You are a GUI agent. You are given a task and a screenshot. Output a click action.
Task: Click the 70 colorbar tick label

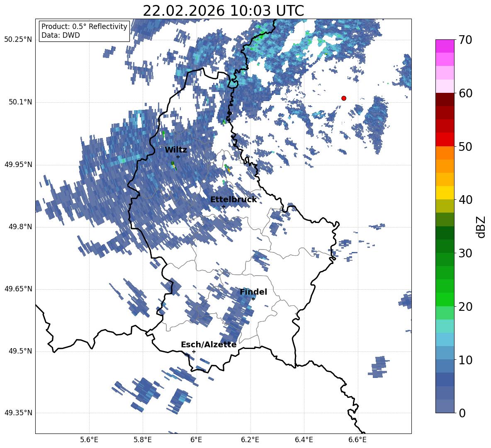(x=465, y=40)
